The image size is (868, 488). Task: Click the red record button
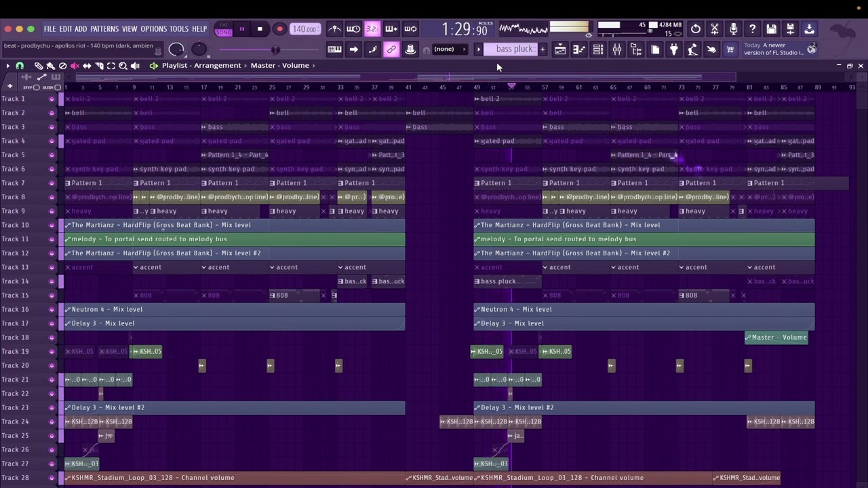279,29
